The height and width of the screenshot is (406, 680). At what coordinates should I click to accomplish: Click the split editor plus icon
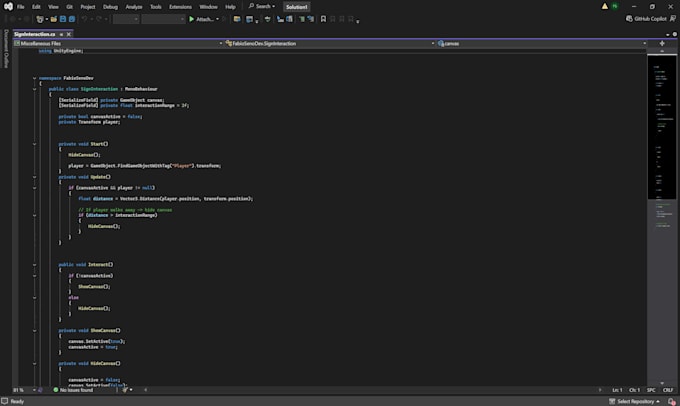pos(662,43)
